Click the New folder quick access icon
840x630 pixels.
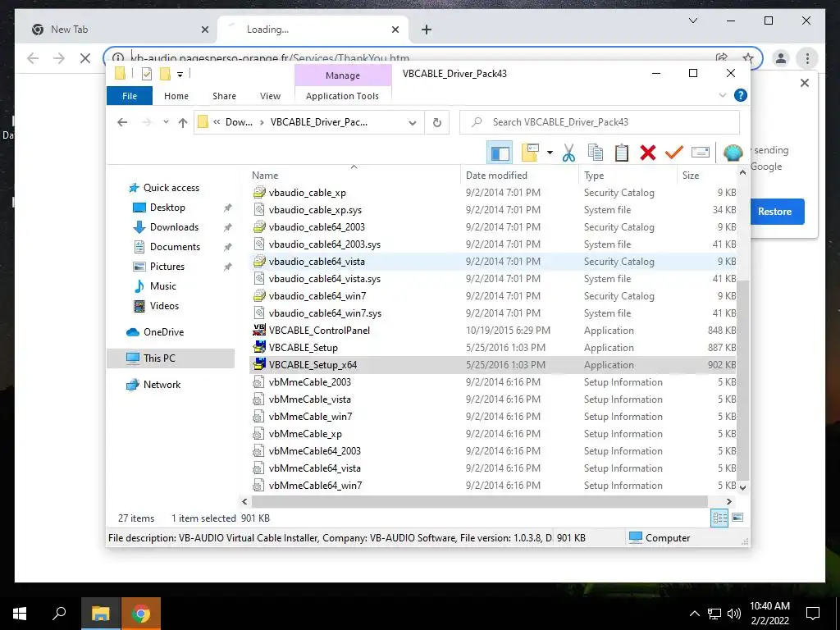click(165, 74)
